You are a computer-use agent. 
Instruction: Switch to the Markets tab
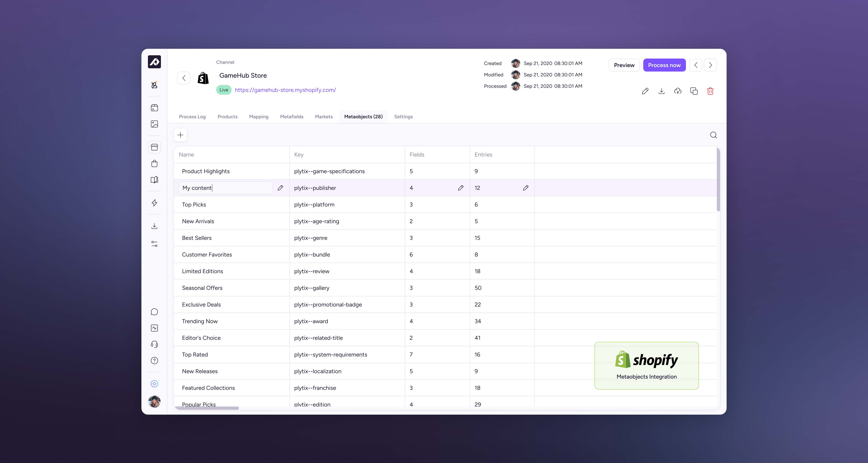click(x=324, y=117)
